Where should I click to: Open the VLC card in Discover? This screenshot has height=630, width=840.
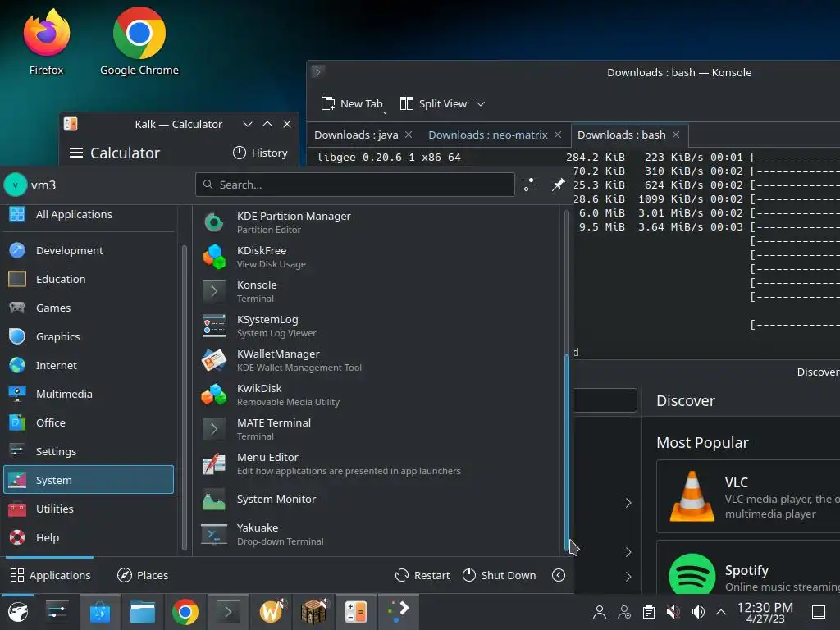(x=748, y=496)
